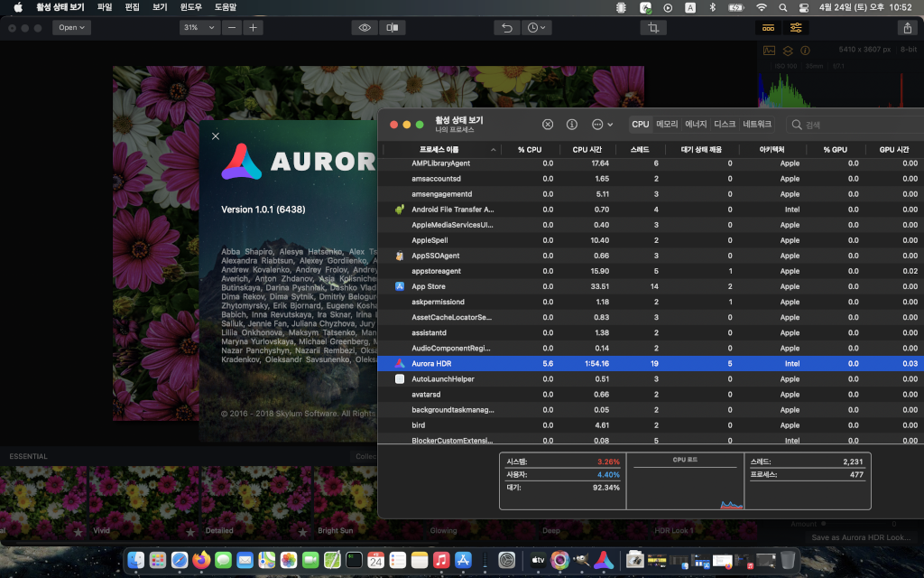Click the Aurora HDR crop tool icon
The width and height of the screenshot is (924, 578).
click(x=653, y=28)
